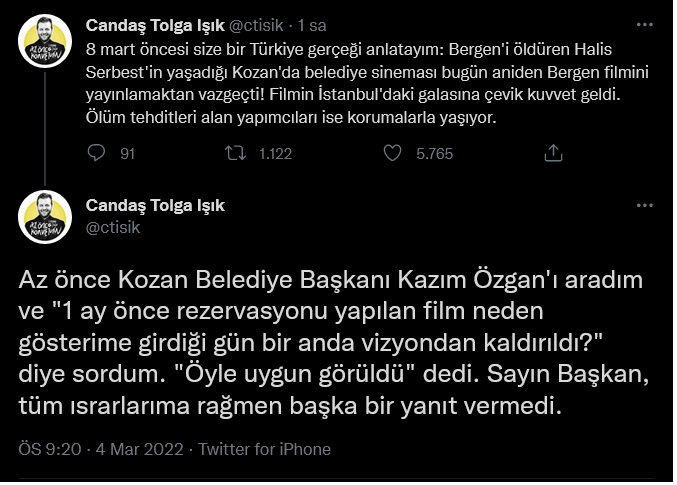Click the 1.122 retweet count
This screenshot has width=677, height=485.
click(275, 154)
